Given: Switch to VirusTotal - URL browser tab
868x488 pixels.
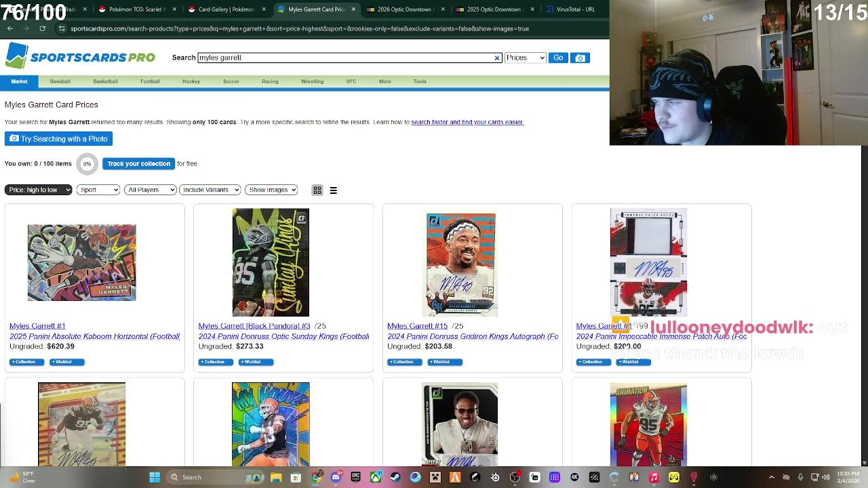Looking at the screenshot, I should 575,9.
